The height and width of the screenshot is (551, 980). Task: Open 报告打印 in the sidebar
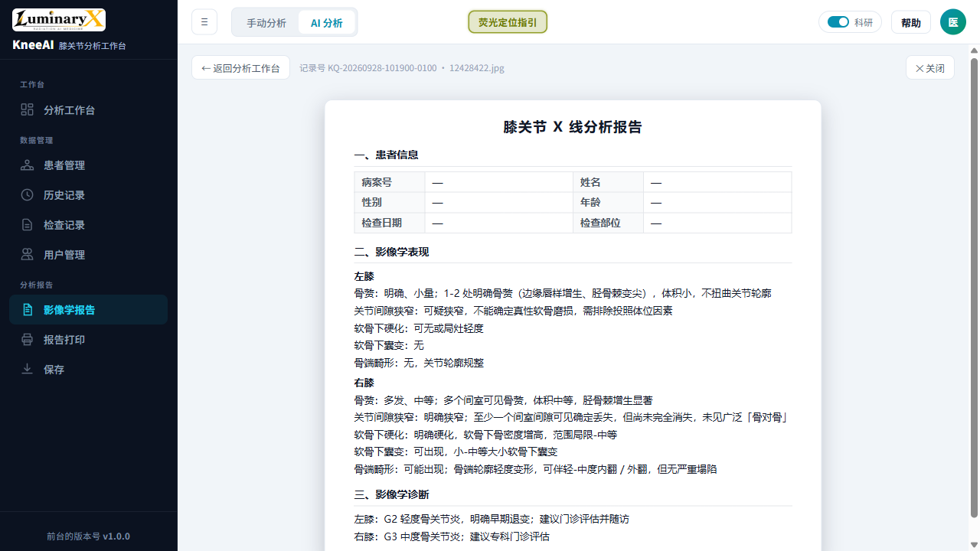(89, 340)
